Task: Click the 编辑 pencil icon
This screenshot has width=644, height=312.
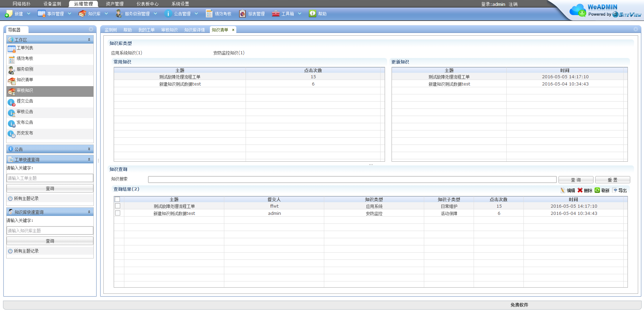Action: tap(563, 190)
